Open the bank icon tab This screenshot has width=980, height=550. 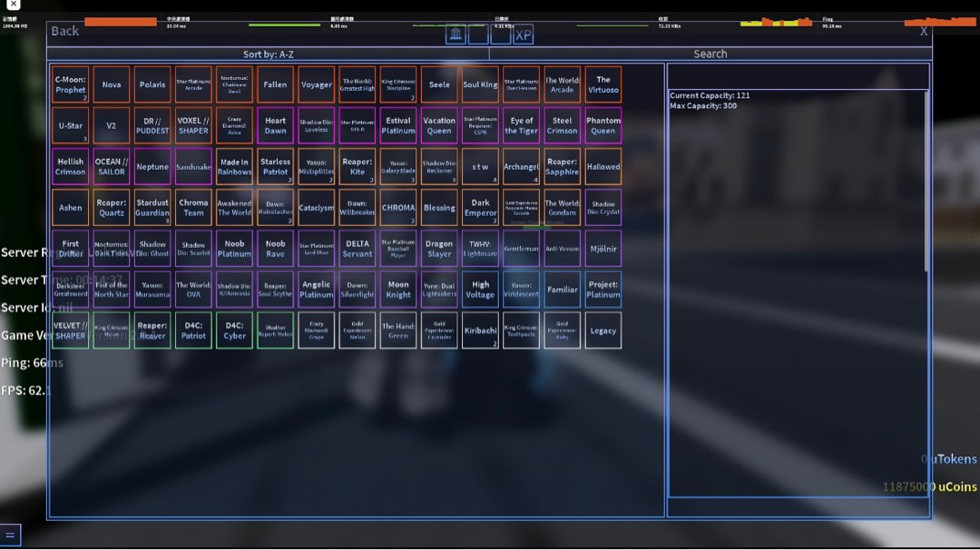tap(456, 34)
